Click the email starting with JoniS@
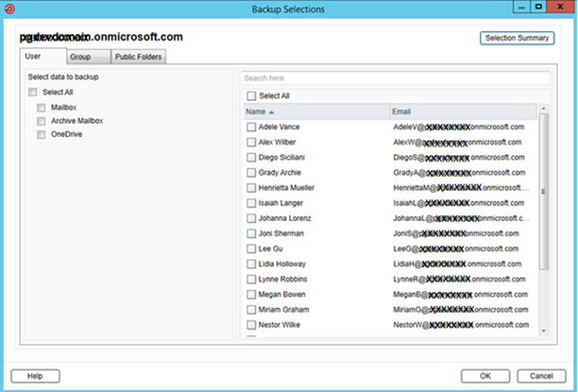 (x=455, y=233)
